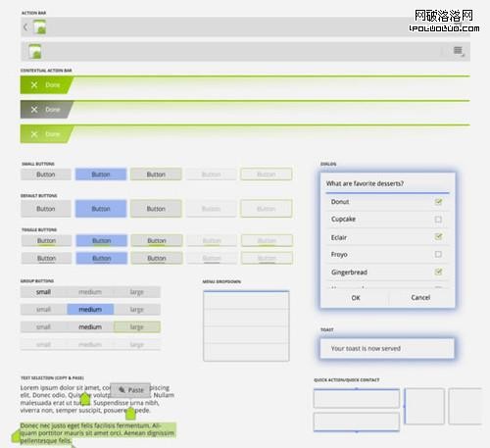Click the X icon in the gray Done bar
The width and height of the screenshot is (490, 448).
coord(34,110)
